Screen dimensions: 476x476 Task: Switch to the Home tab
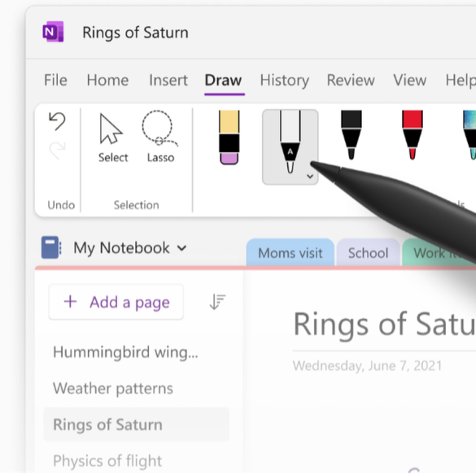point(107,80)
